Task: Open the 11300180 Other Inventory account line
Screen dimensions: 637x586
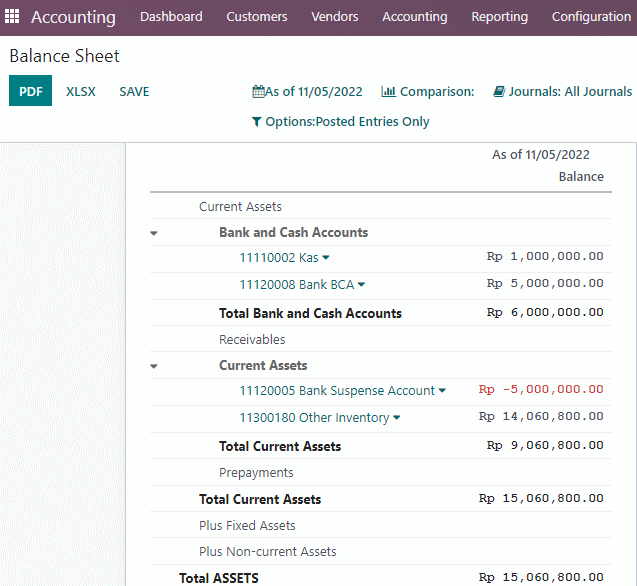Action: [x=314, y=417]
